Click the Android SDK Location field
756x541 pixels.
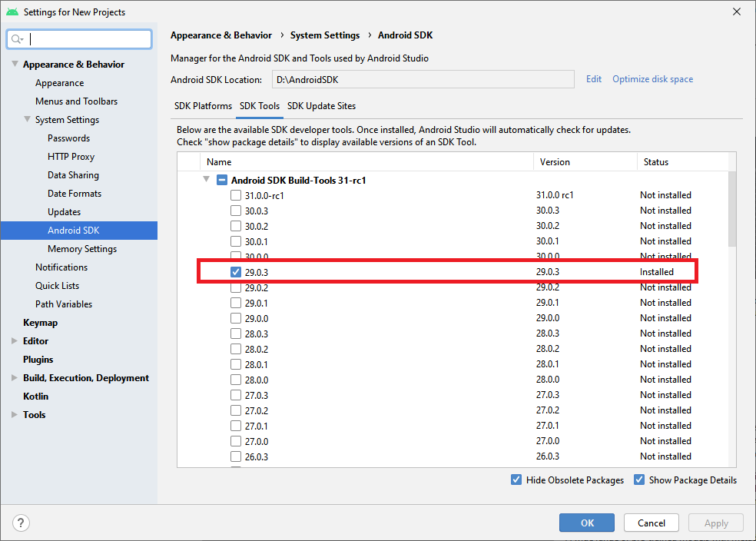423,80
